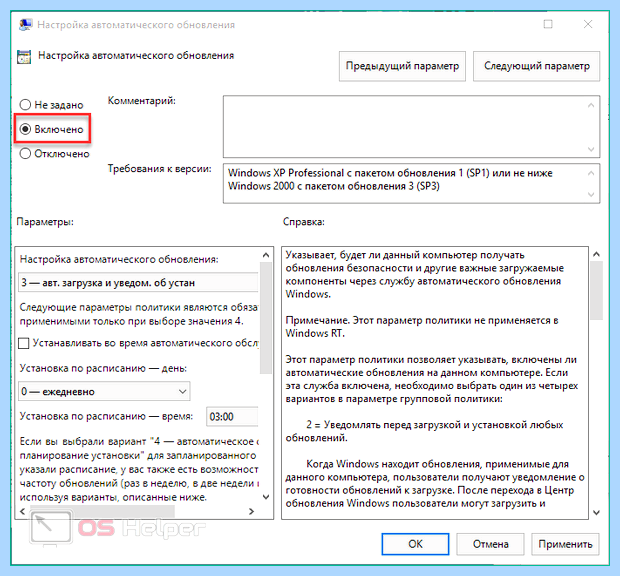Viewport: 620px width, 576px height.
Task: Click comment box scroll up arrow
Action: pyautogui.click(x=591, y=105)
